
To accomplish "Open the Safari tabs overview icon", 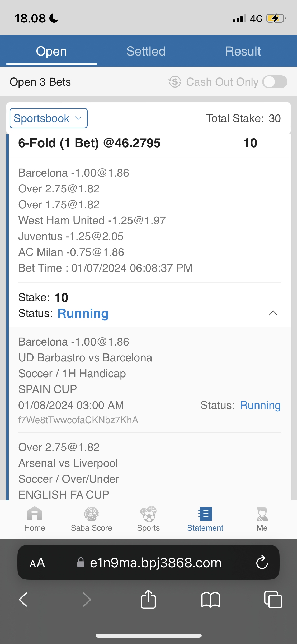I will (273, 599).
